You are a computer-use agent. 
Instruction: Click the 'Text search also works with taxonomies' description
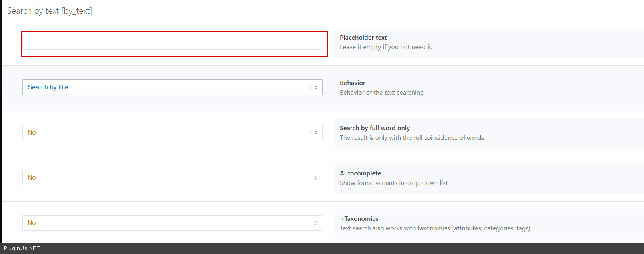pyautogui.click(x=435, y=228)
